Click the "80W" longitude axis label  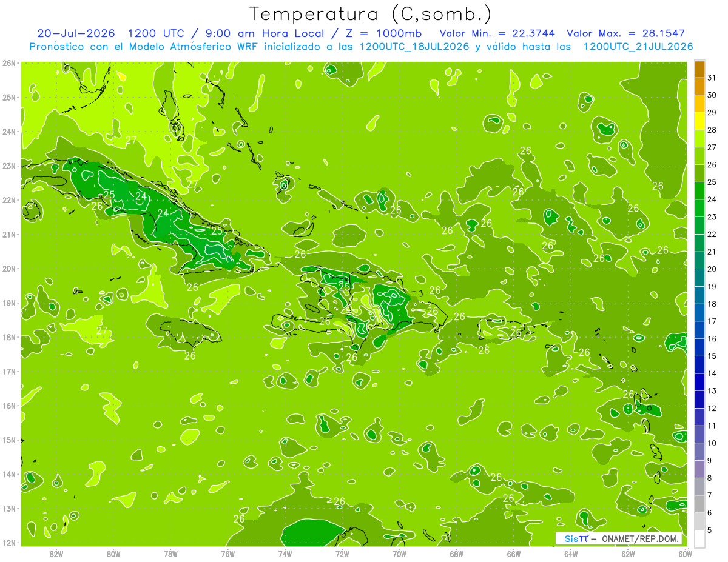(113, 554)
